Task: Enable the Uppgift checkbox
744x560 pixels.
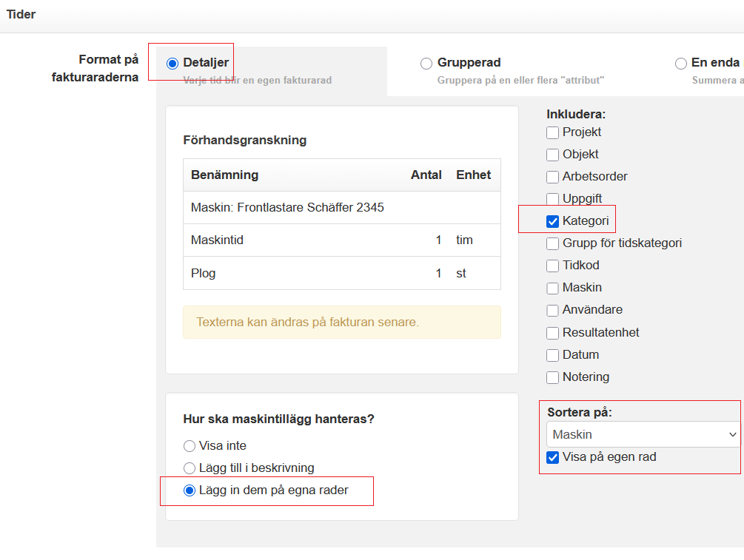Action: click(552, 199)
